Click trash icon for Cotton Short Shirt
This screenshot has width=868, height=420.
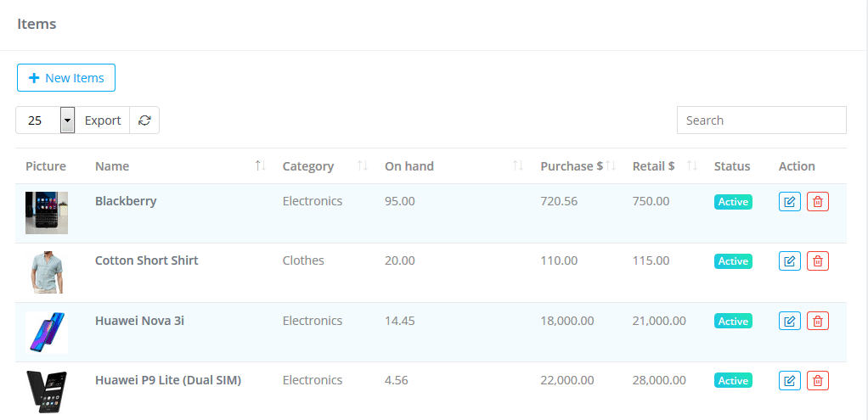tap(817, 260)
